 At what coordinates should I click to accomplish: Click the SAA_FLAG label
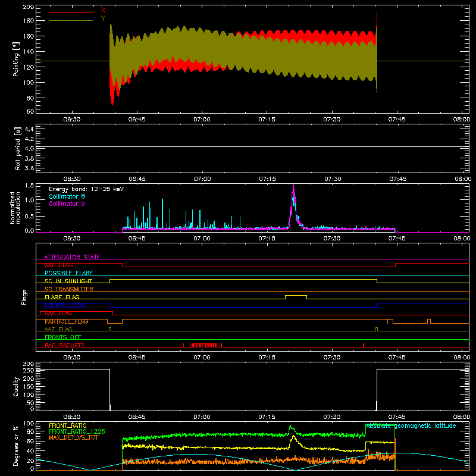58,314
